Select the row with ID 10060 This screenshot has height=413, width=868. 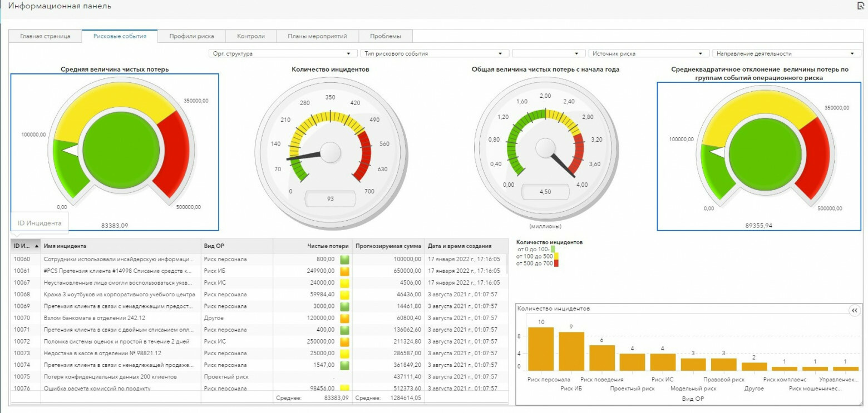point(259,259)
